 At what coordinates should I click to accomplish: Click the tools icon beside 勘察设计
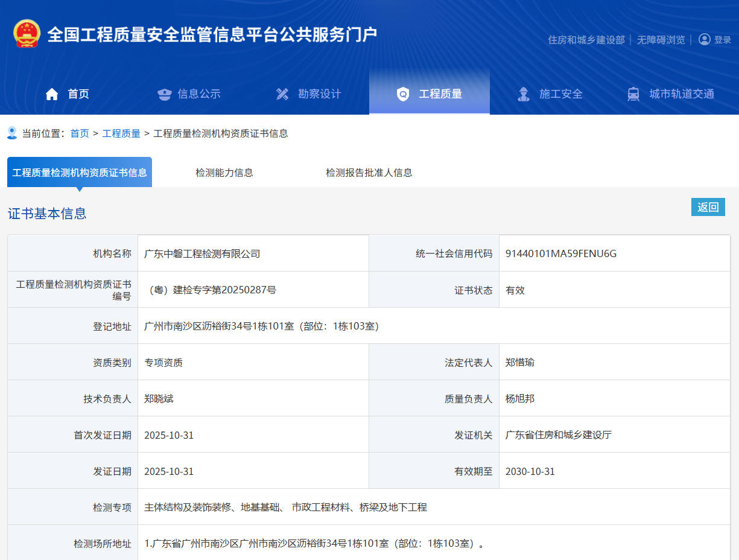pyautogui.click(x=282, y=94)
